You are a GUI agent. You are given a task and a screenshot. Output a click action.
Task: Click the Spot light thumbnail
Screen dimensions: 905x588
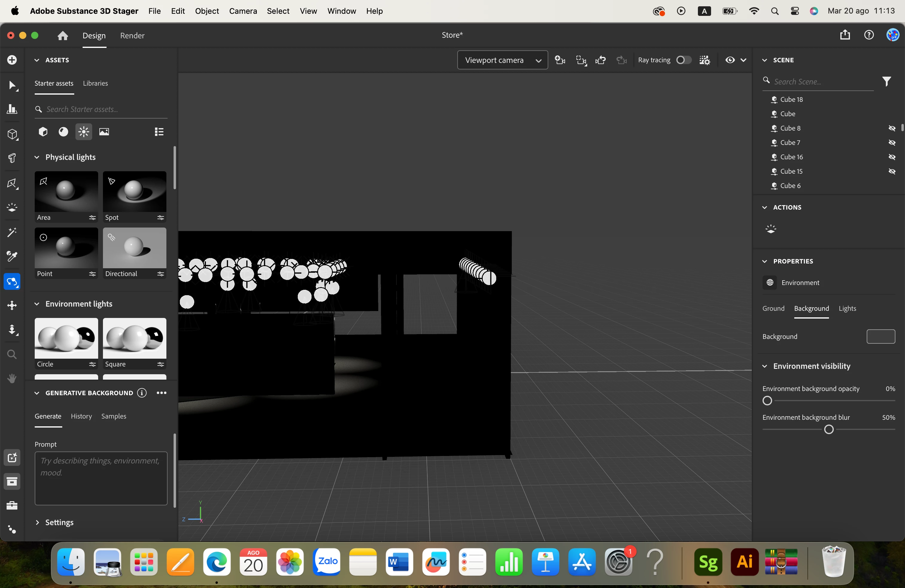[x=134, y=192]
